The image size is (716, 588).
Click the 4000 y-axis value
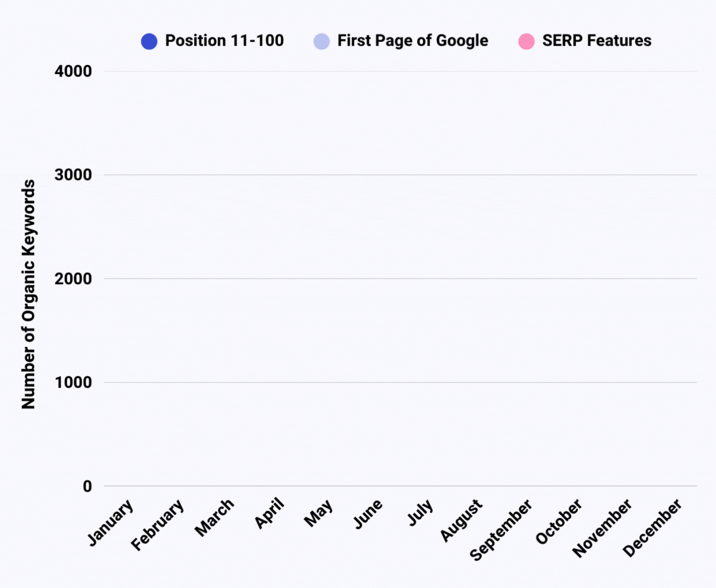click(x=73, y=71)
